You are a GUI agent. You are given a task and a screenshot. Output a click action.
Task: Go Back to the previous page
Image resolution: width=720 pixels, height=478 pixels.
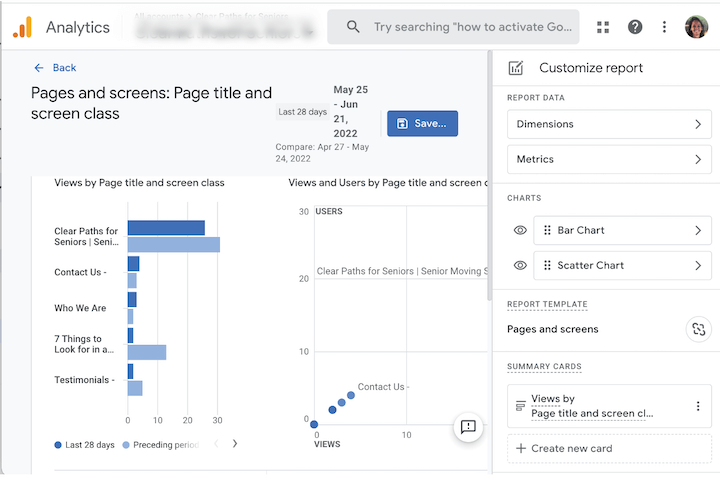(x=55, y=68)
